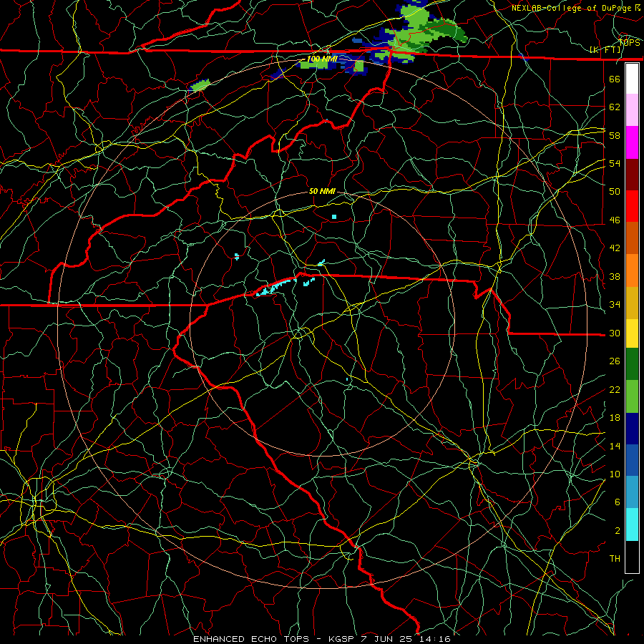The image size is (644, 644).
Task: Click the 30 value on the scale
Action: pos(615,333)
